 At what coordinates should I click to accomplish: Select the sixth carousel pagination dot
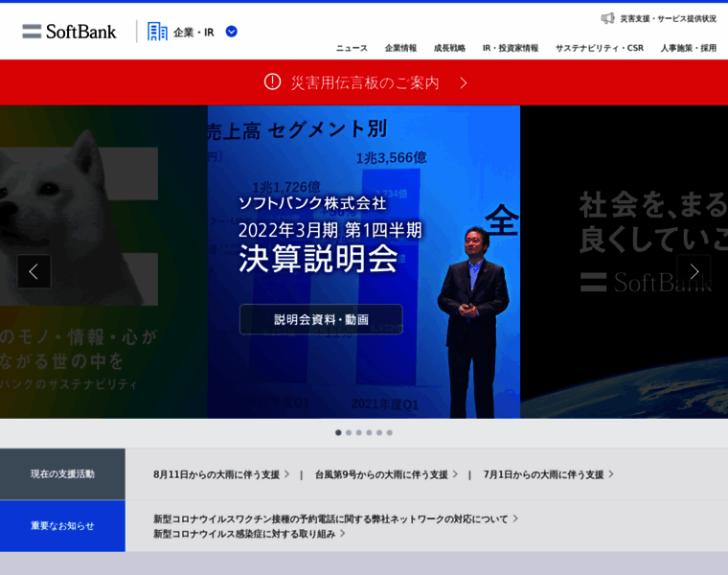(390, 433)
